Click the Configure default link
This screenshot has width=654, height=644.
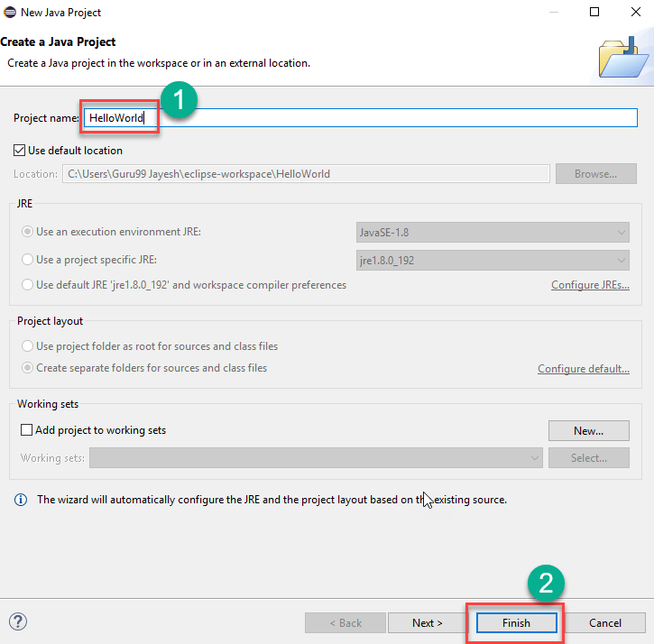click(583, 369)
